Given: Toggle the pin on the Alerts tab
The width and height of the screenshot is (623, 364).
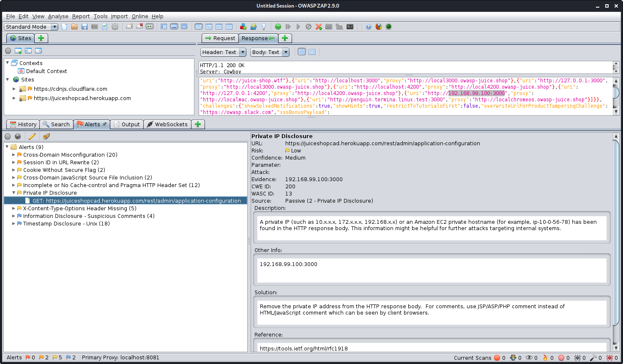Looking at the screenshot, I should [105, 124].
